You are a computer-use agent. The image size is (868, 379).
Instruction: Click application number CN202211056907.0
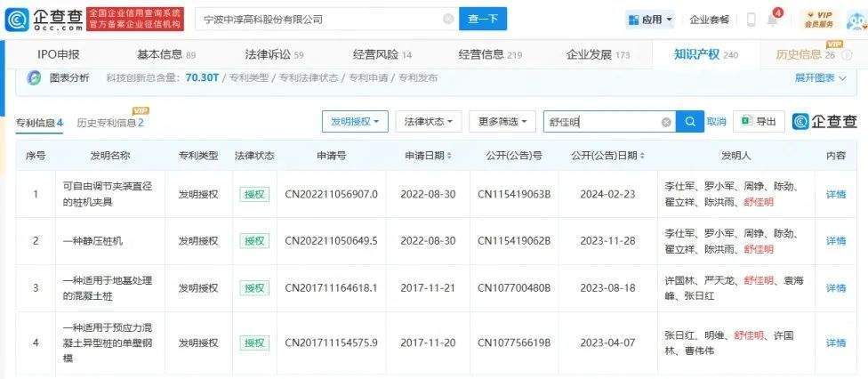click(331, 195)
